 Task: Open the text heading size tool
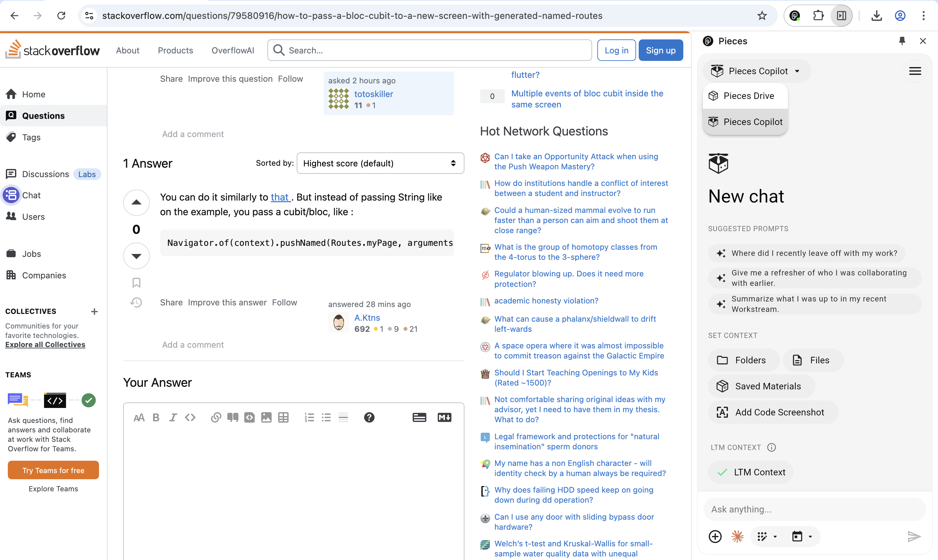[x=139, y=417]
